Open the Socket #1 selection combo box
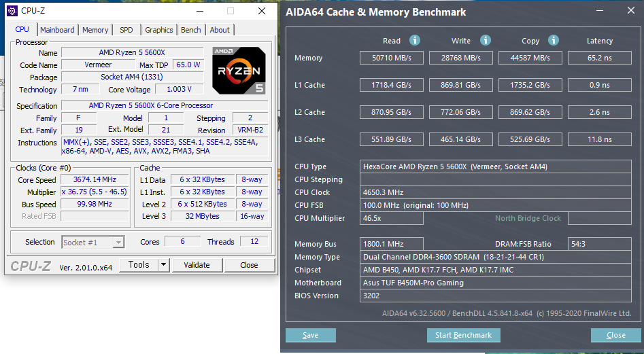644x354 pixels. (92, 243)
